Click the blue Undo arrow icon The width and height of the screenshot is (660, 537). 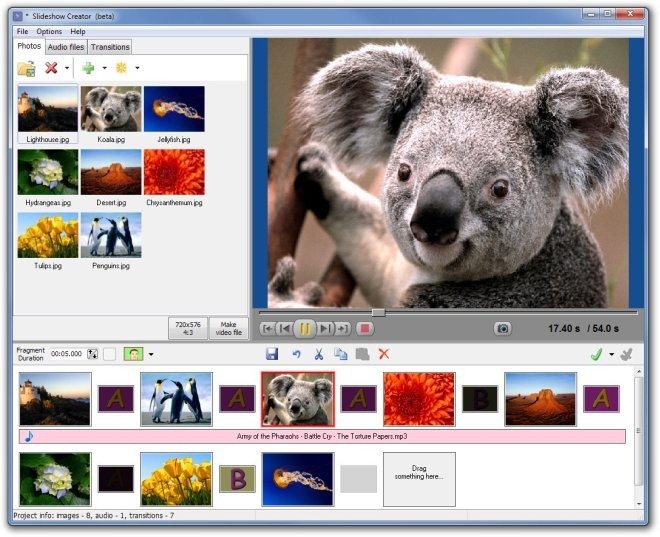pyautogui.click(x=297, y=354)
